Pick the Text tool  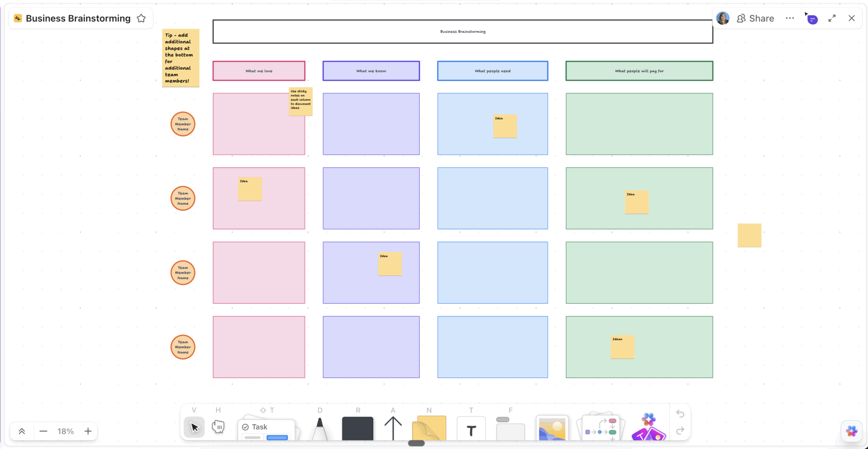pos(471,429)
